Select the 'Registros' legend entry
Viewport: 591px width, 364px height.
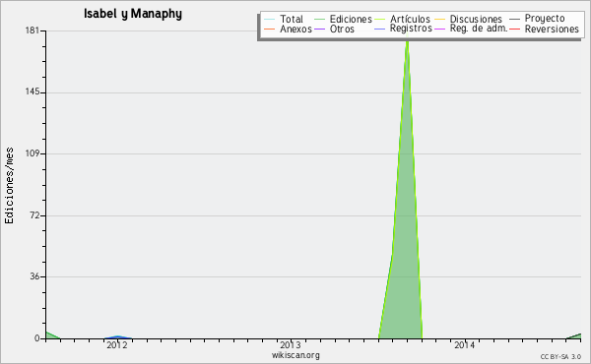click(411, 29)
